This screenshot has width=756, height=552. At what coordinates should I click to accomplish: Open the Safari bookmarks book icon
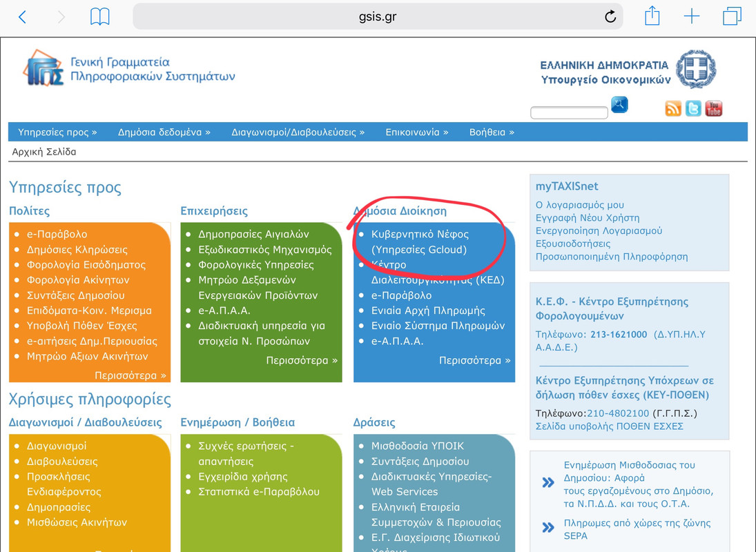tap(100, 17)
